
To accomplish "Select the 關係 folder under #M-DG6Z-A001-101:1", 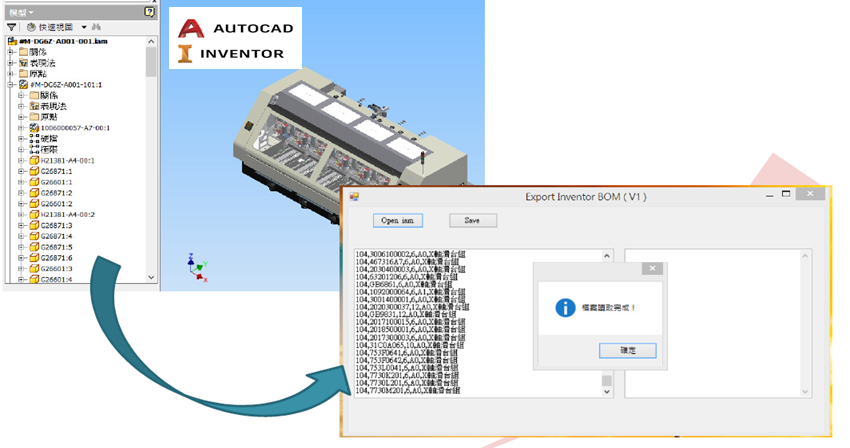I will click(x=49, y=95).
